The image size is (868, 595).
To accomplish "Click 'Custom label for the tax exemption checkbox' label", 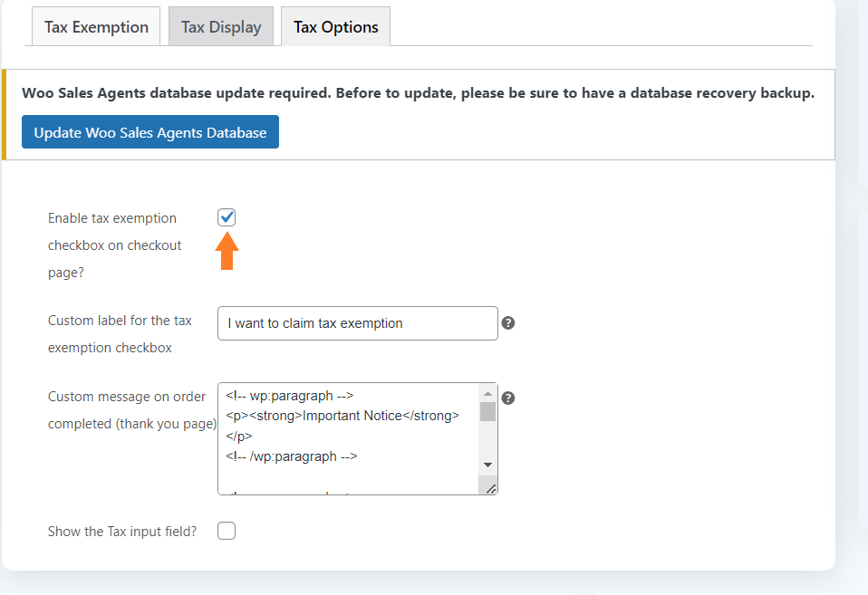I will coord(120,334).
